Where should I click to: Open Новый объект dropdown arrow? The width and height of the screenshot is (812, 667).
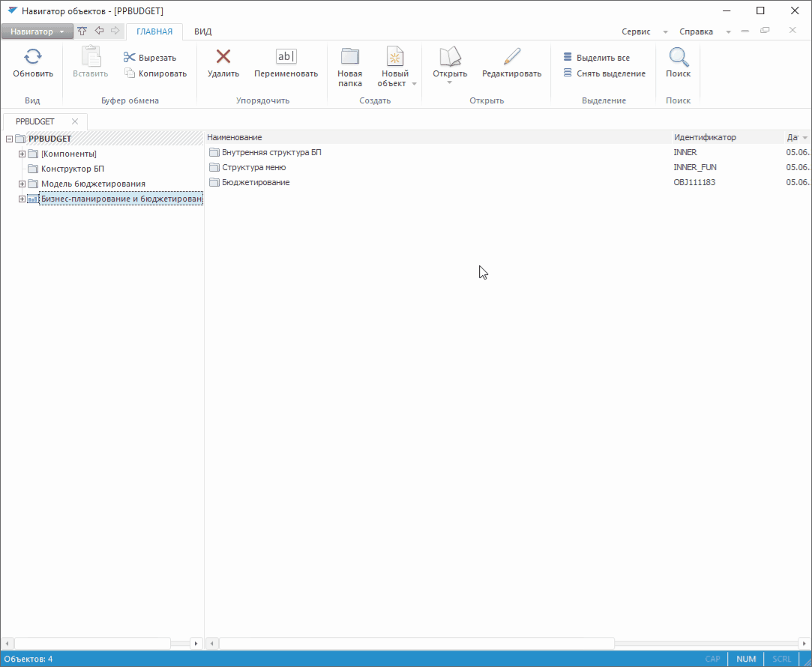[415, 84]
